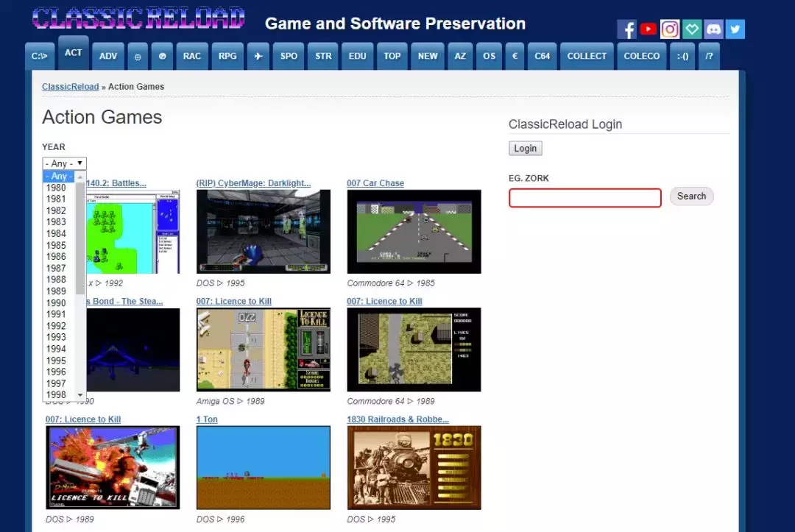The image size is (795, 532).
Task: Open the :-() smiley tab
Action: [x=682, y=56]
